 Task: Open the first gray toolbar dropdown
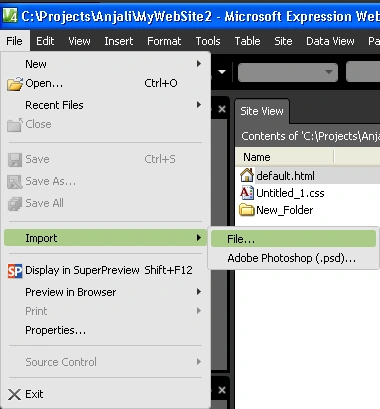288,72
